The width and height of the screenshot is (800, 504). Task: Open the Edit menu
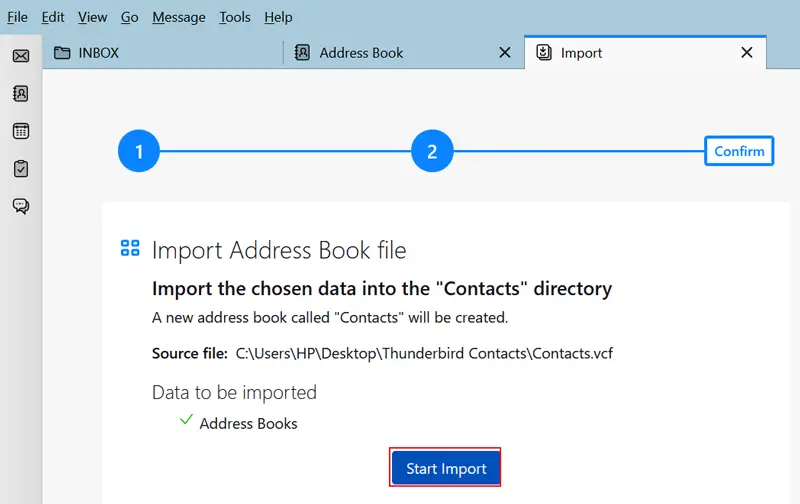[x=53, y=17]
